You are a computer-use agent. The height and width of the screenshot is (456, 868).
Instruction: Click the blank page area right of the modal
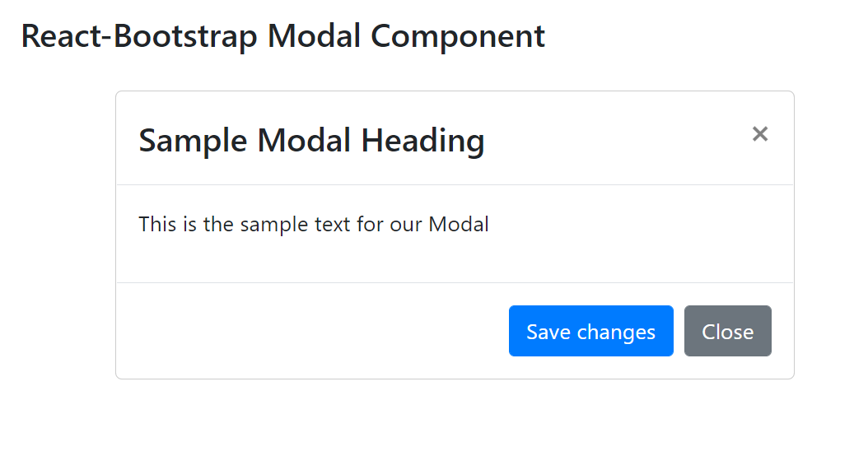point(830,239)
